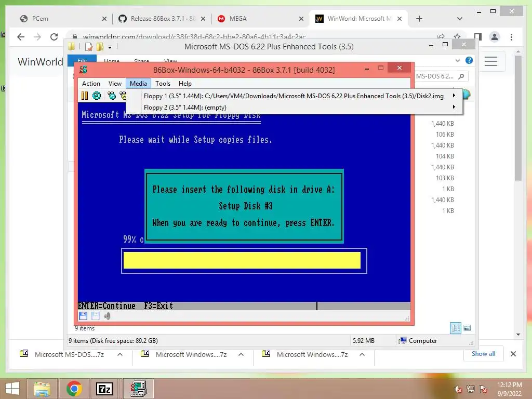Click the Chrome share page icon
The height and width of the screenshot is (399, 532).
tap(441, 37)
